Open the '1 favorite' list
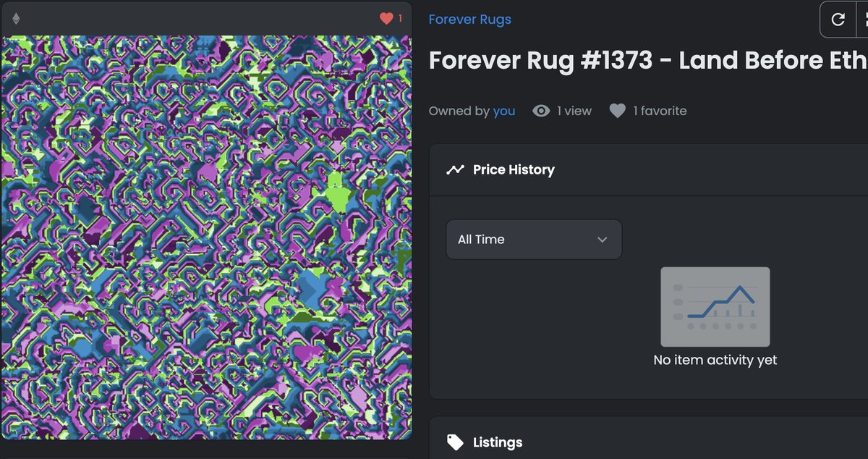Viewport: 868px width, 459px height. click(x=660, y=111)
